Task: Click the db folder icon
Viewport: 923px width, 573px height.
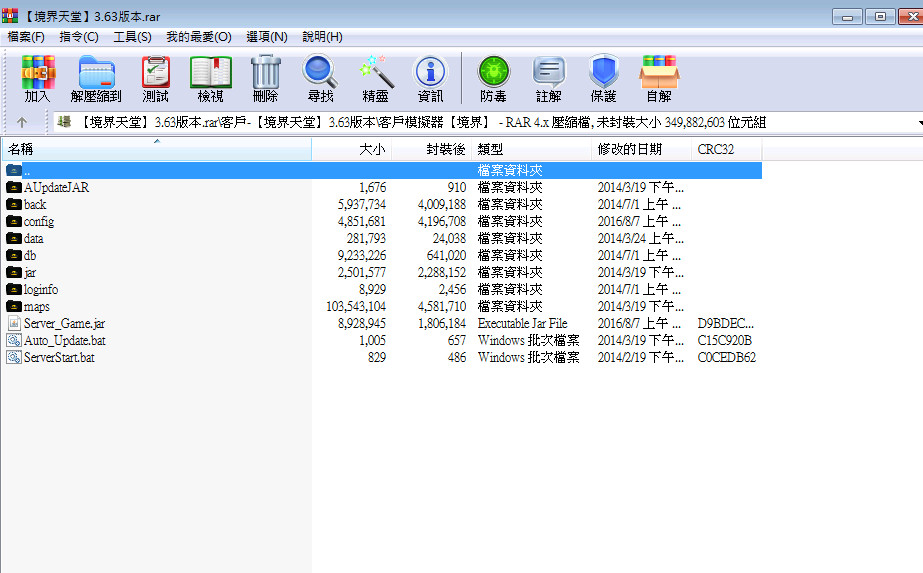Action: (x=14, y=256)
